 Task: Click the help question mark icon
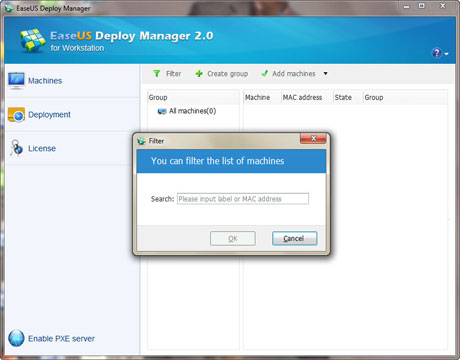[437, 53]
